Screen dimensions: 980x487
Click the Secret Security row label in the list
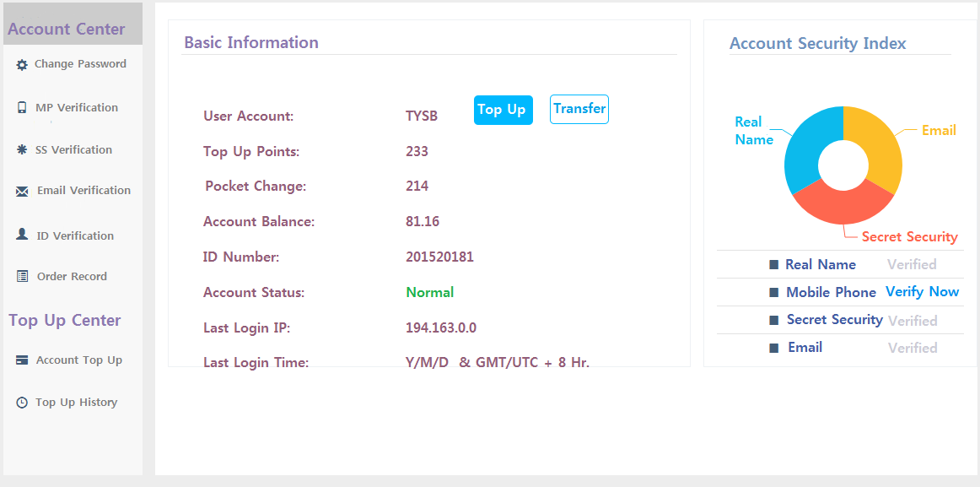point(834,319)
